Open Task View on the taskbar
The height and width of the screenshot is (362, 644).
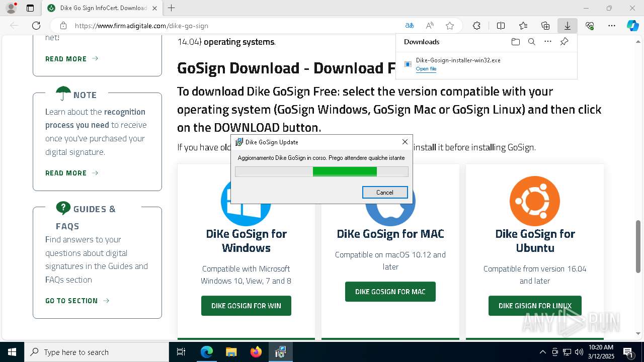coord(181,352)
